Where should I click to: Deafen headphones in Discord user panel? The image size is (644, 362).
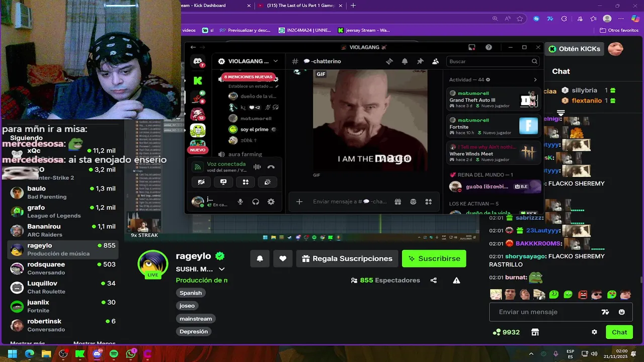click(x=256, y=202)
